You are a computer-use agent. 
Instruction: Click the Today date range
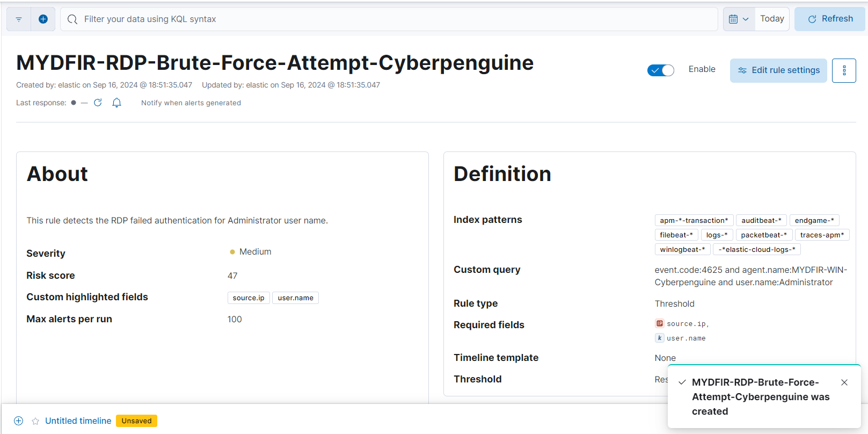(x=772, y=19)
